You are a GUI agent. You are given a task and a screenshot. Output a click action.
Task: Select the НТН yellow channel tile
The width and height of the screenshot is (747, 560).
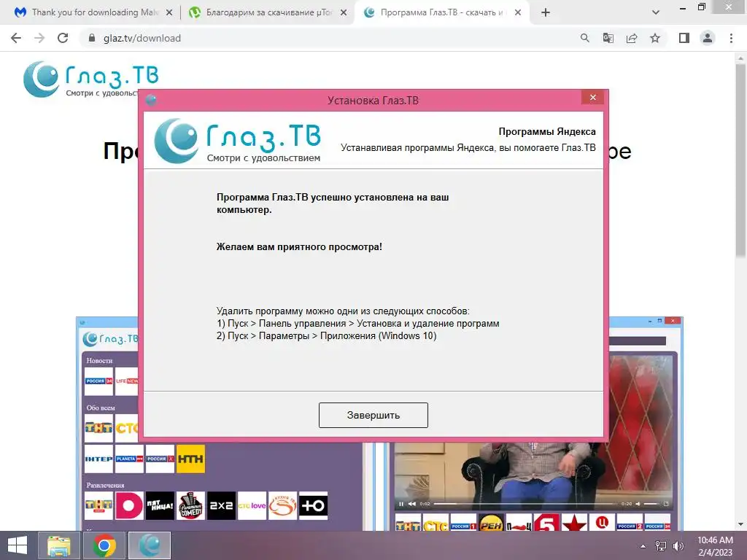[190, 459]
